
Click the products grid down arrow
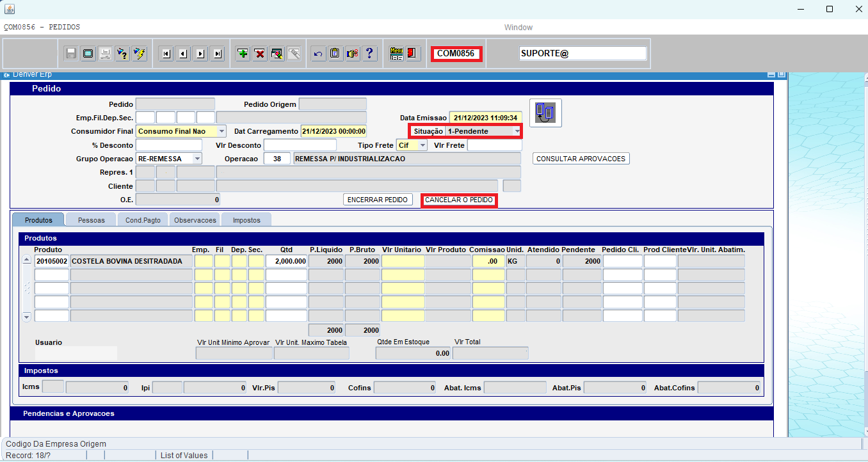point(26,317)
